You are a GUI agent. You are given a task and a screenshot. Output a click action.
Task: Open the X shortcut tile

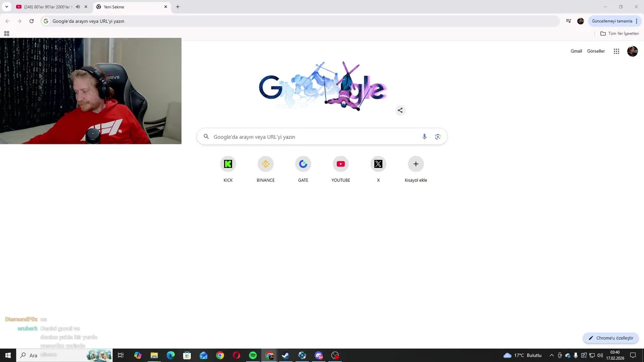tap(378, 170)
